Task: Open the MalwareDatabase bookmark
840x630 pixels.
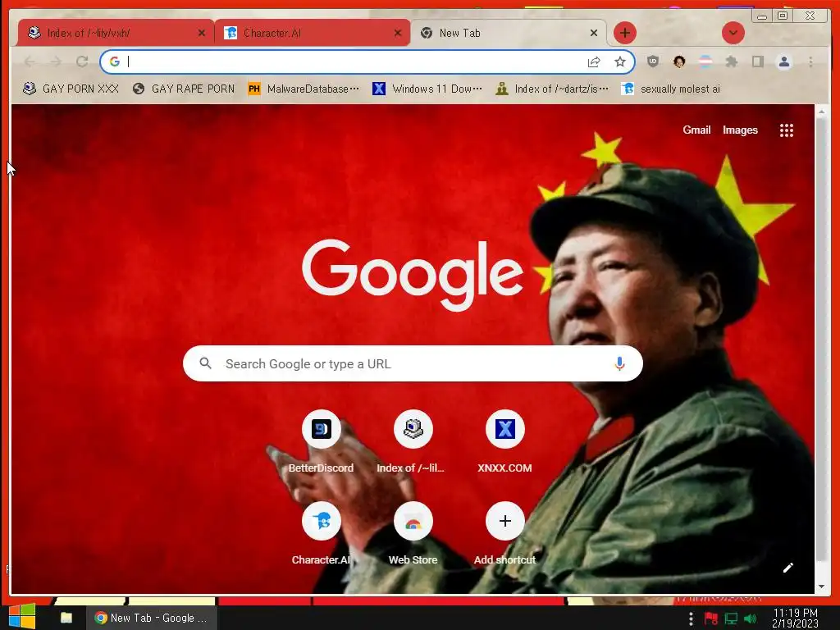Action: (x=304, y=89)
